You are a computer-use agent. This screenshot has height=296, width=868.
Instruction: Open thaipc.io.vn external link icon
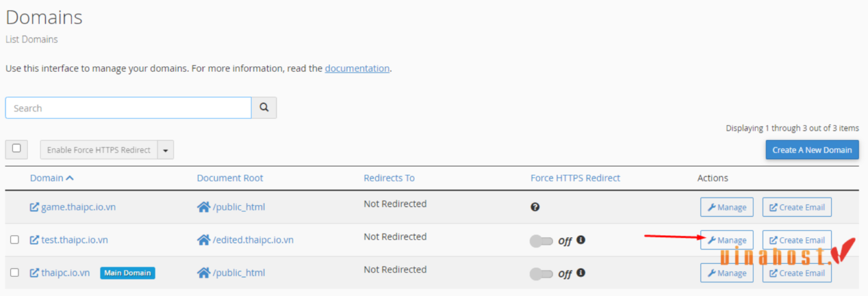tap(35, 272)
